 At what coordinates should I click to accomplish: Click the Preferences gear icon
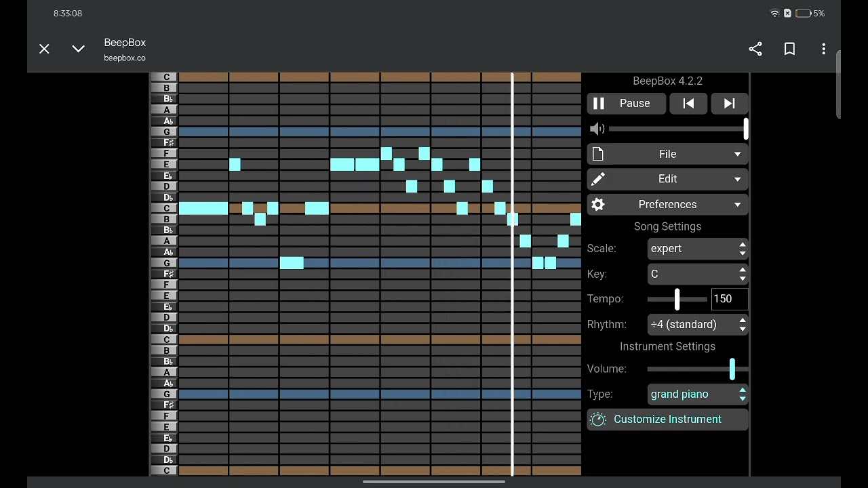[597, 204]
